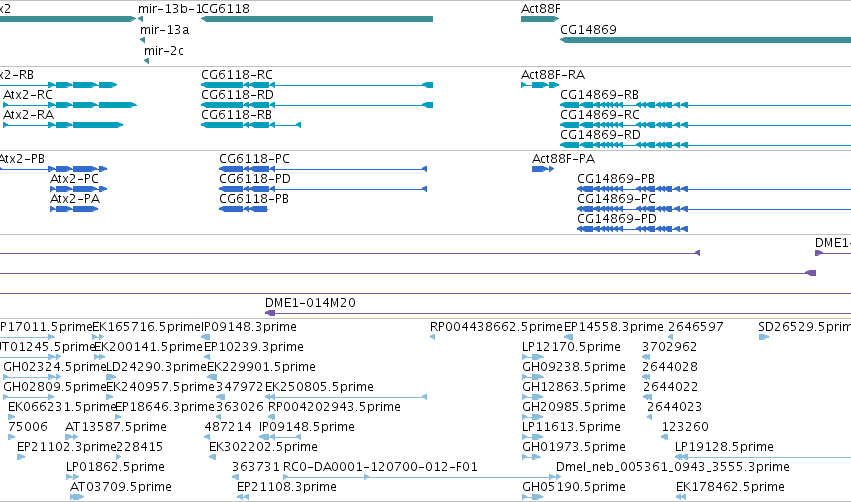Select the AT13587.5prime EST label
851x502 pixels.
click(116, 428)
